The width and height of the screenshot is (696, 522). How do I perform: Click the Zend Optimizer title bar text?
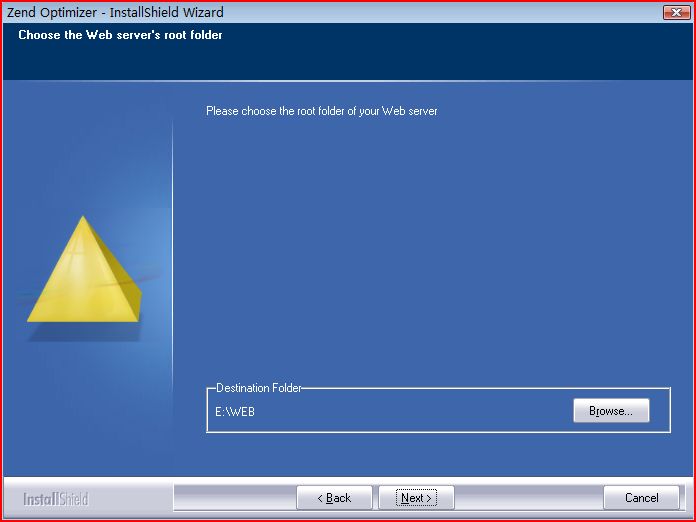pyautogui.click(x=115, y=12)
